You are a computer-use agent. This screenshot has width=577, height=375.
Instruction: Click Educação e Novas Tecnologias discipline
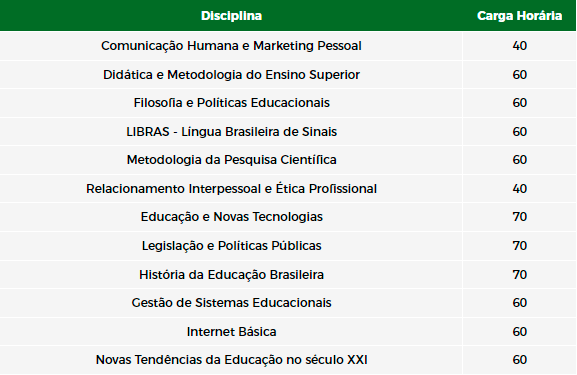click(231, 217)
